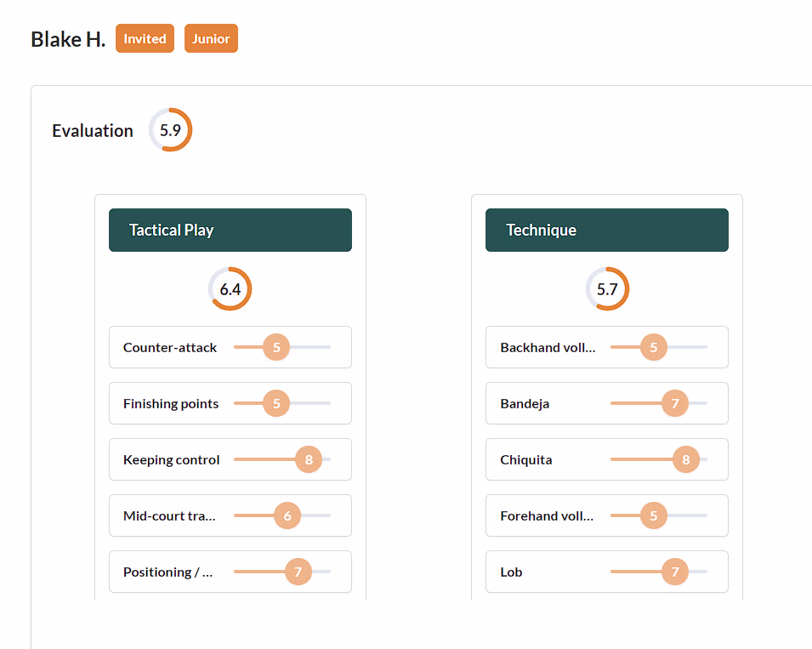Click the Backhand volley slider handle
Viewport: 812px width, 649px height.
653,347
